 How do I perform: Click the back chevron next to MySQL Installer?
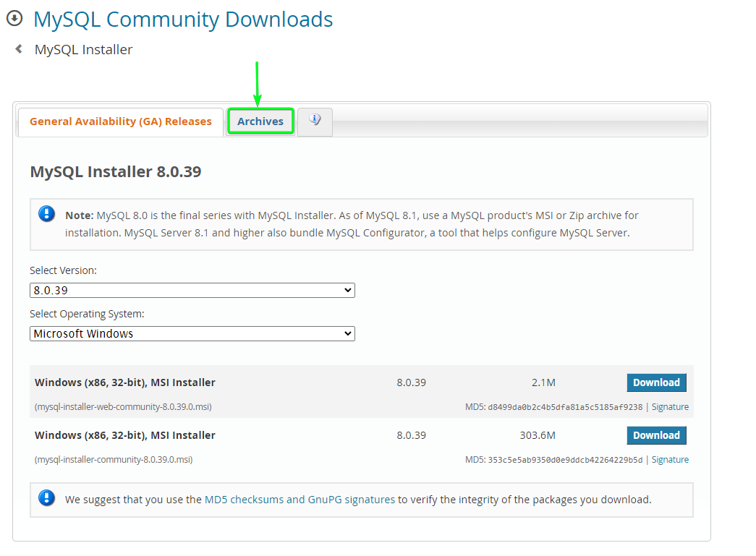pyautogui.click(x=19, y=48)
